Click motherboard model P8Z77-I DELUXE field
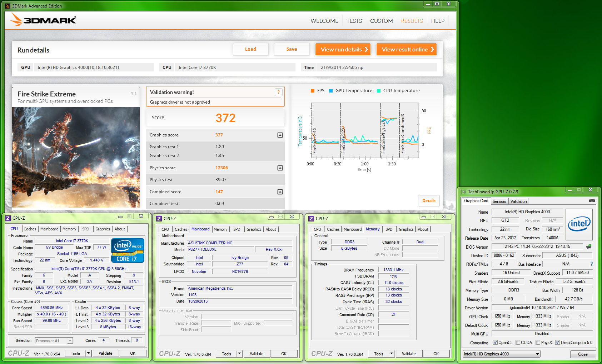This screenshot has width=602, height=364. click(220, 249)
